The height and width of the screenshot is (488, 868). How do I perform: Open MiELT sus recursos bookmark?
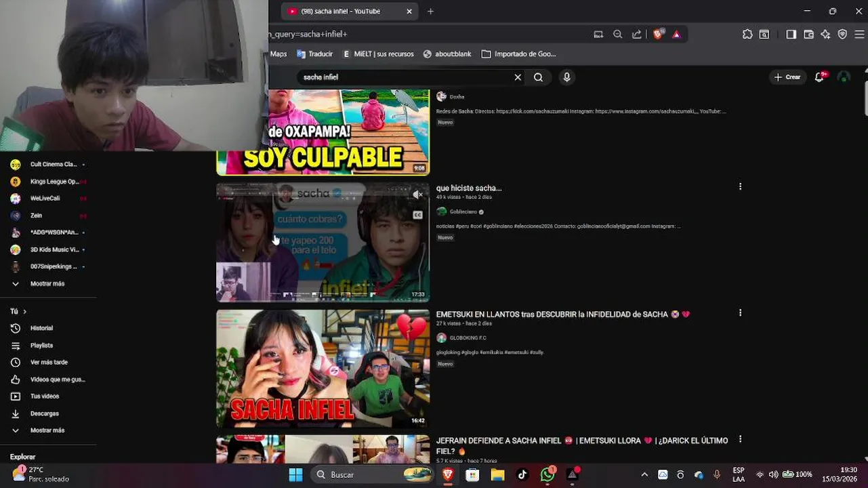click(x=378, y=54)
